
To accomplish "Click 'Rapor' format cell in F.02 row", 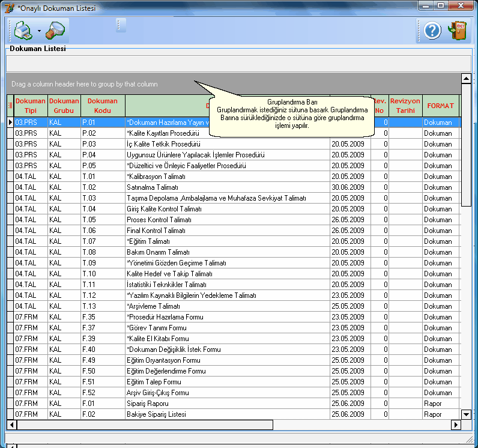I will click(x=441, y=414).
